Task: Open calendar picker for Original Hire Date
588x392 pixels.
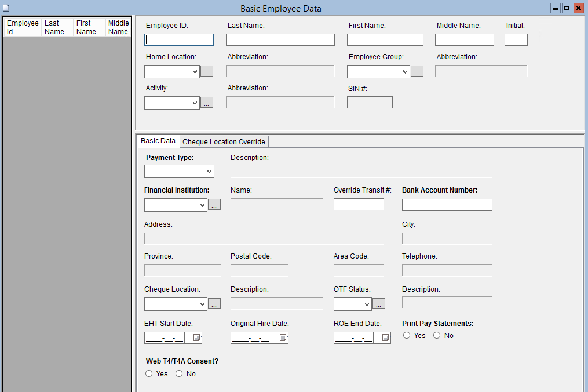Action: coord(283,337)
